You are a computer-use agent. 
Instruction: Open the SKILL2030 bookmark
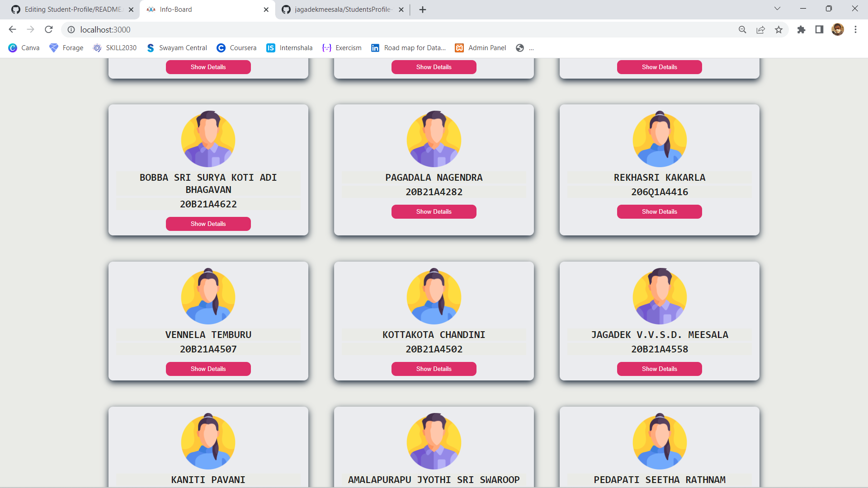pos(114,47)
